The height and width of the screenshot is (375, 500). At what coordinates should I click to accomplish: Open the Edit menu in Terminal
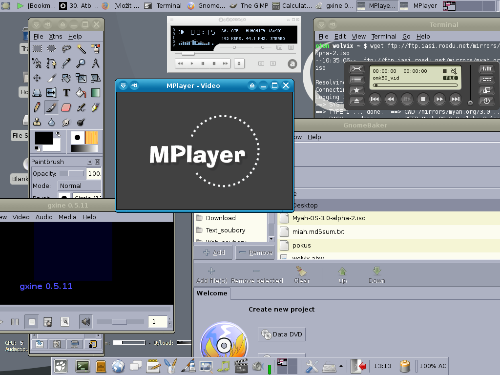[x=340, y=36]
